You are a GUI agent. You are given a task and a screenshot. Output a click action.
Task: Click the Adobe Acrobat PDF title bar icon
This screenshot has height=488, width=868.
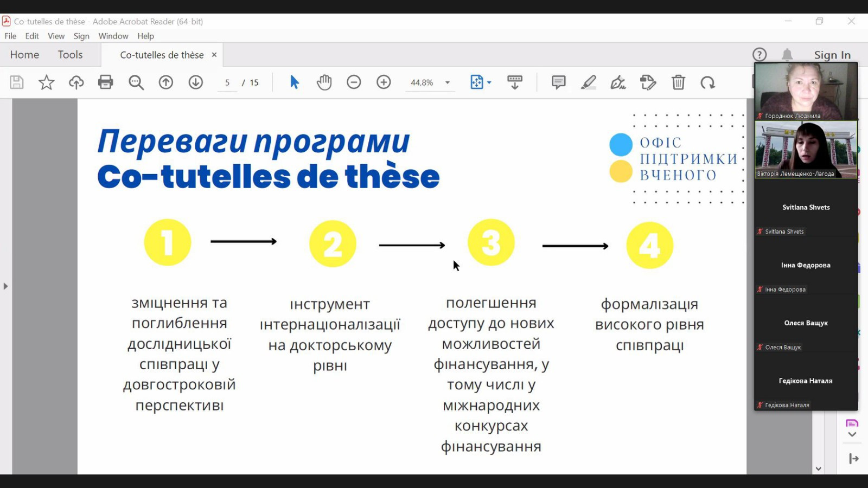coord(7,21)
